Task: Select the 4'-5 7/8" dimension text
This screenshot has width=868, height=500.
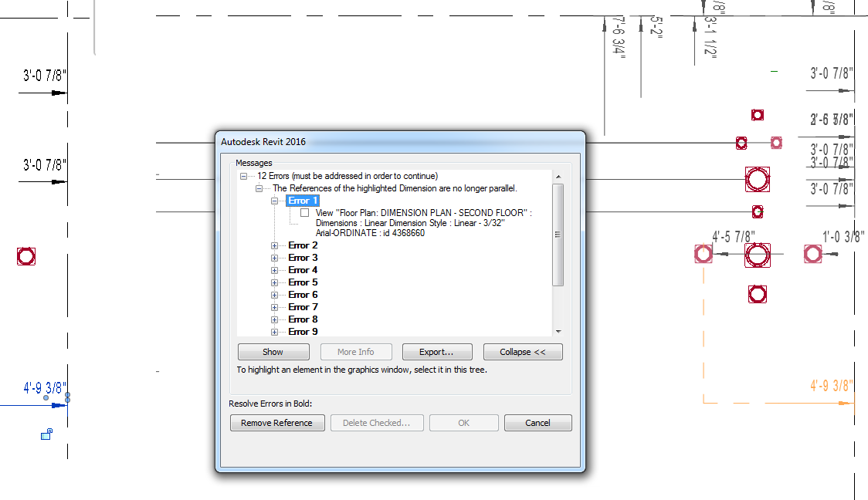Action: click(734, 238)
